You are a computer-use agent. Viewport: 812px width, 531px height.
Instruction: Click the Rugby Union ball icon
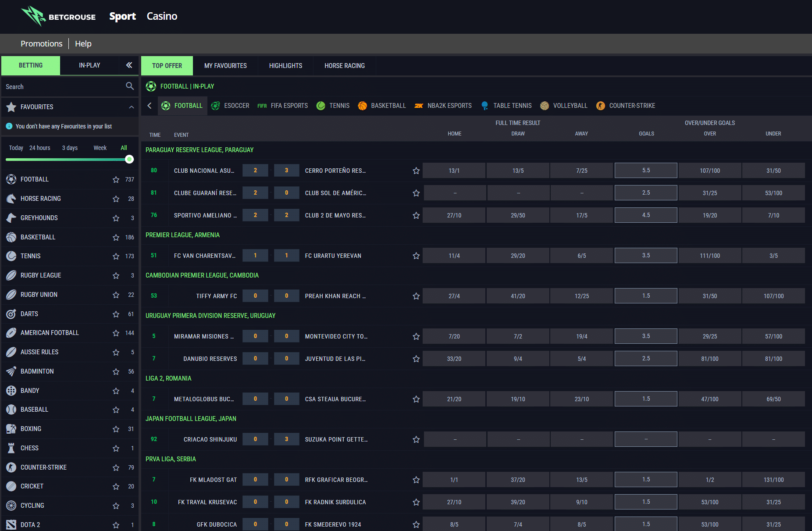point(11,295)
